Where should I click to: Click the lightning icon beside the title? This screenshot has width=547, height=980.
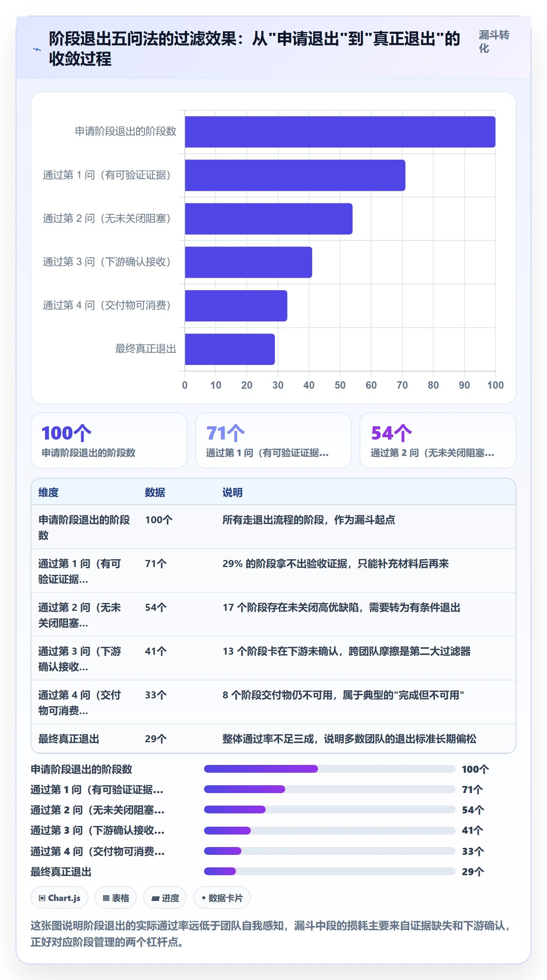pos(37,49)
